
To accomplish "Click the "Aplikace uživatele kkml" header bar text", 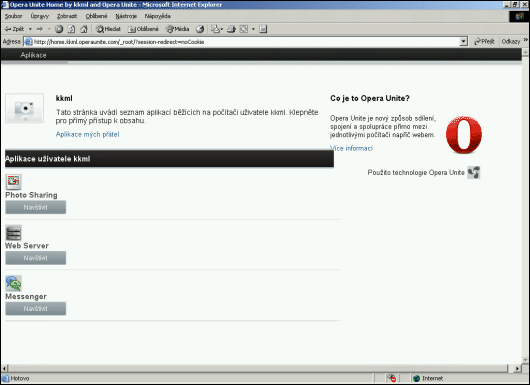I will (48, 159).
